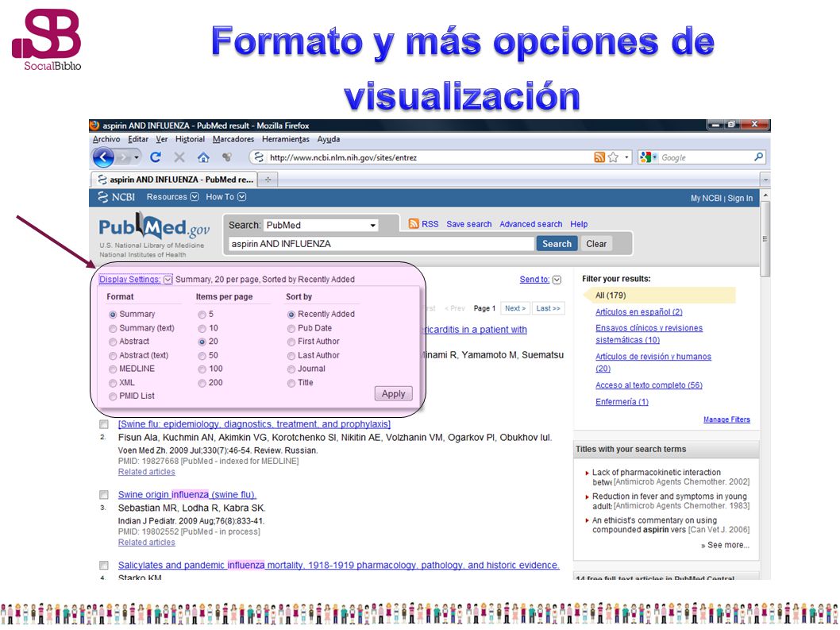This screenshot has height=630, width=840.
Task: Click the blue Search button
Action: click(x=557, y=244)
